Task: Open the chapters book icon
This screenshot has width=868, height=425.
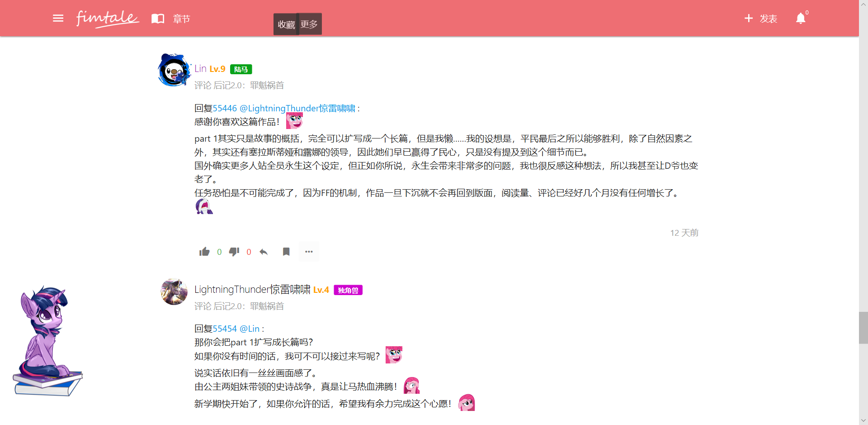Action: click(158, 19)
